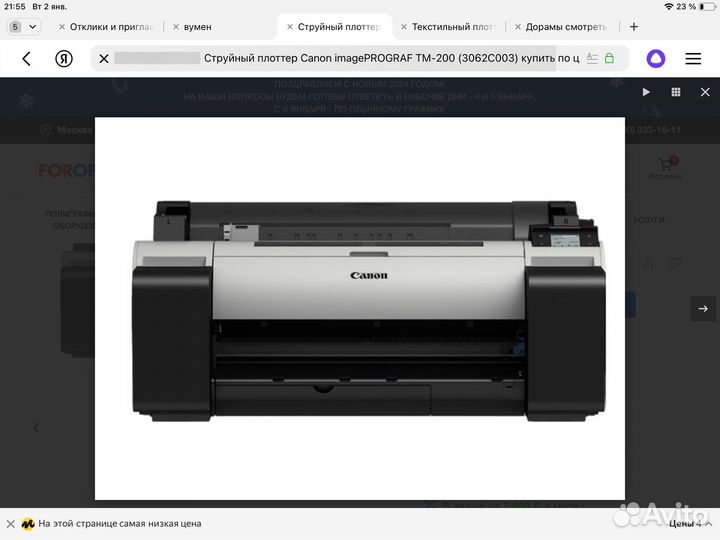Launch the Alice voice assistant

tap(656, 58)
